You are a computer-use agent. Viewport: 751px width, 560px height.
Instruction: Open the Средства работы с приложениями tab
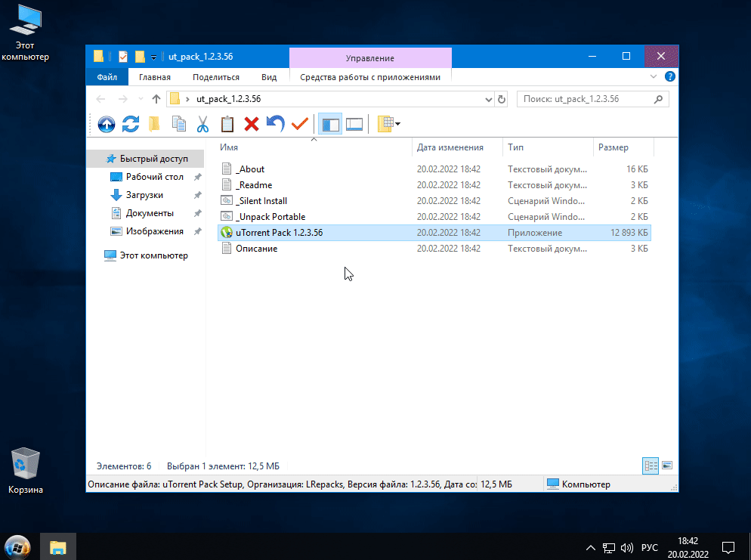370,77
